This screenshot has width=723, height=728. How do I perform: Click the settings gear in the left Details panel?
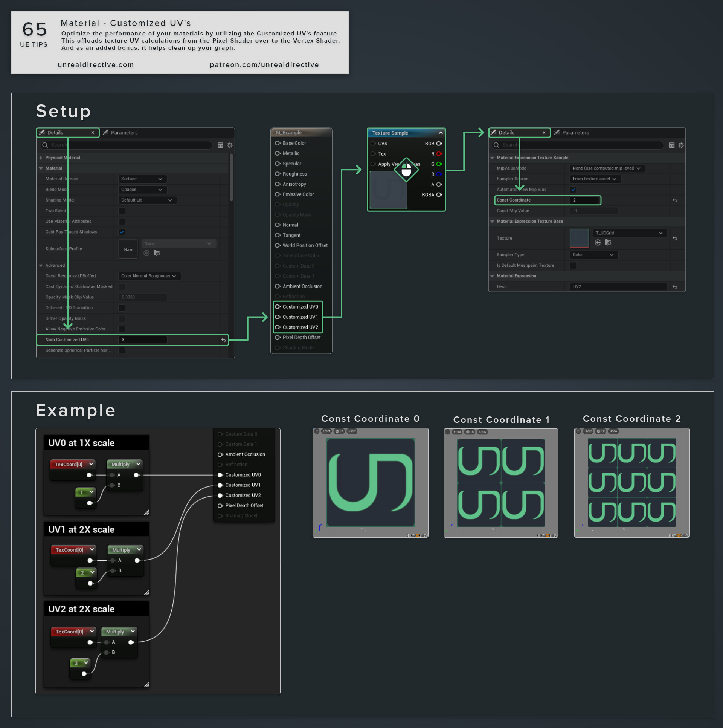(230, 145)
